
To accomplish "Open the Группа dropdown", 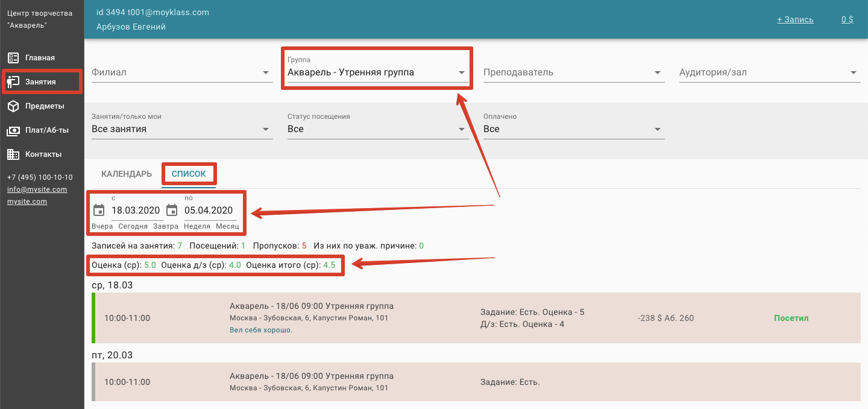I will (462, 73).
